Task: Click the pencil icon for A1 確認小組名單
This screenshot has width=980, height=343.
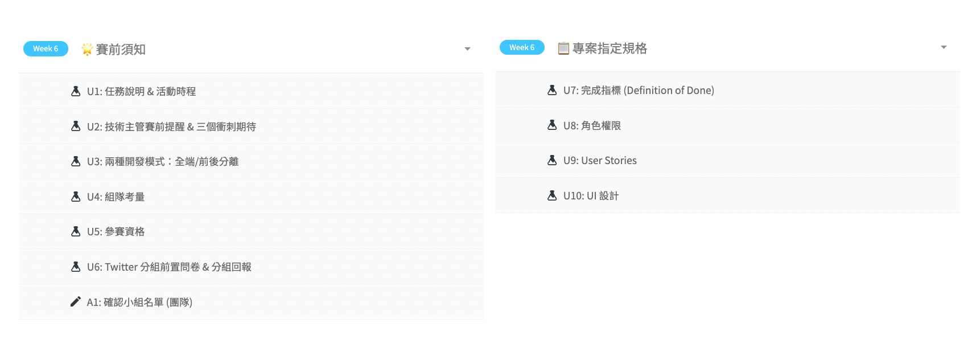Action: [76, 302]
